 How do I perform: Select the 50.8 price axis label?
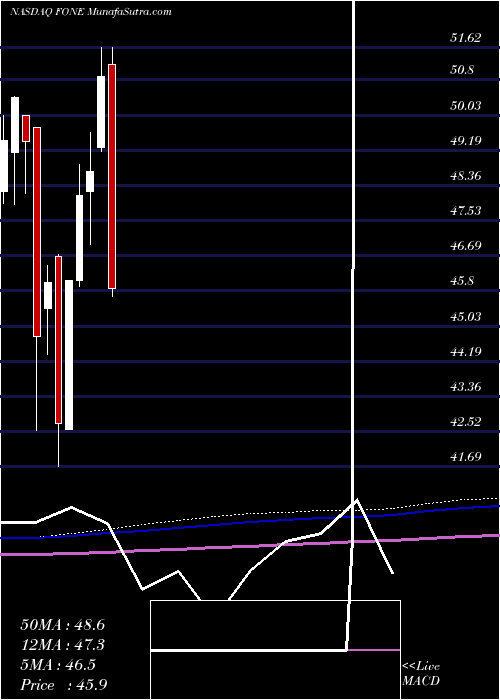(463, 70)
